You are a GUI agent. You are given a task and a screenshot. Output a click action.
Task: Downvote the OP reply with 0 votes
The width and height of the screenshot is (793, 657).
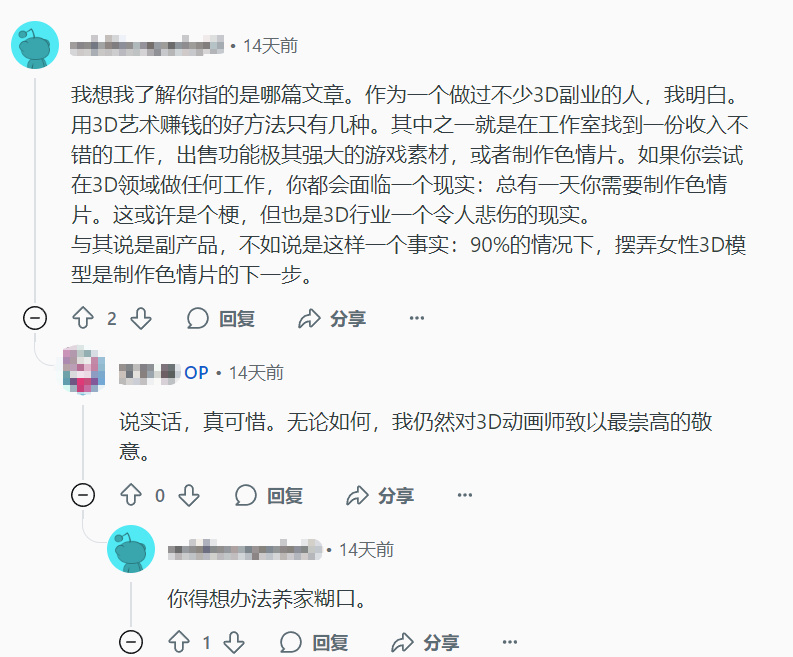189,495
